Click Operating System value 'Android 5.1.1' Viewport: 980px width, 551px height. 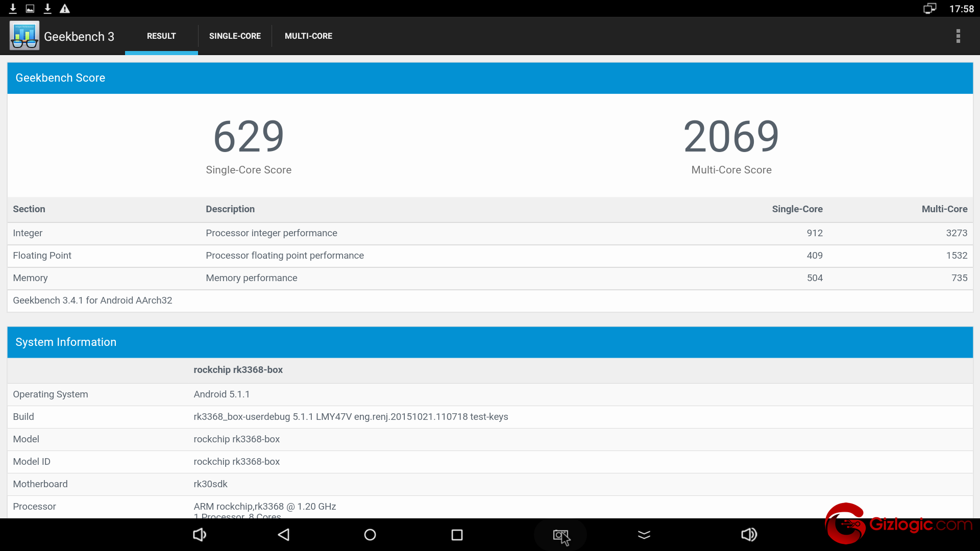coord(222,394)
